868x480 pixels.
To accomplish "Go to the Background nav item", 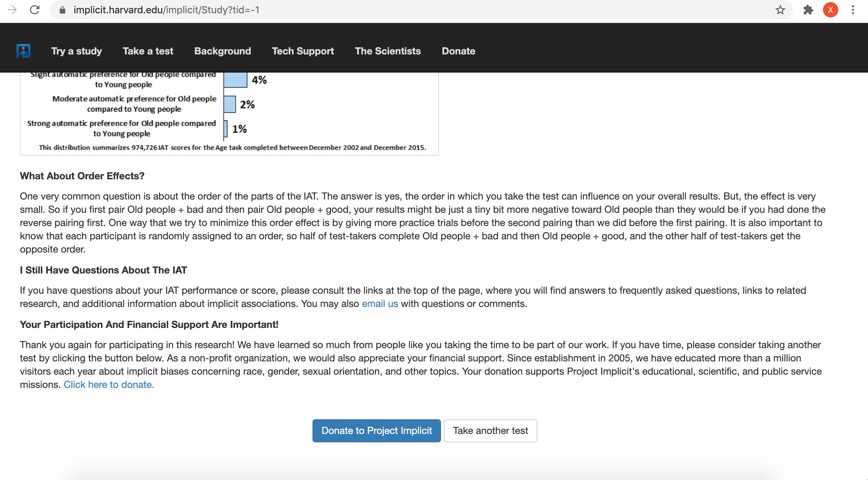I will click(x=223, y=51).
